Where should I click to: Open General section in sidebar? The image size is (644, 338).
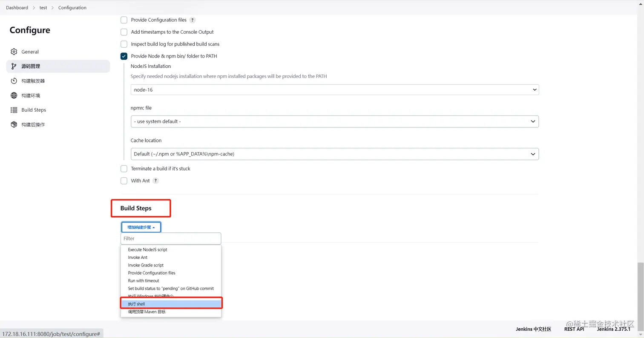[58, 52]
